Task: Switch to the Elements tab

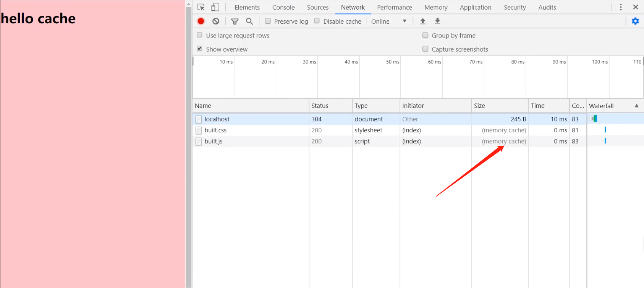Action: pos(247,7)
